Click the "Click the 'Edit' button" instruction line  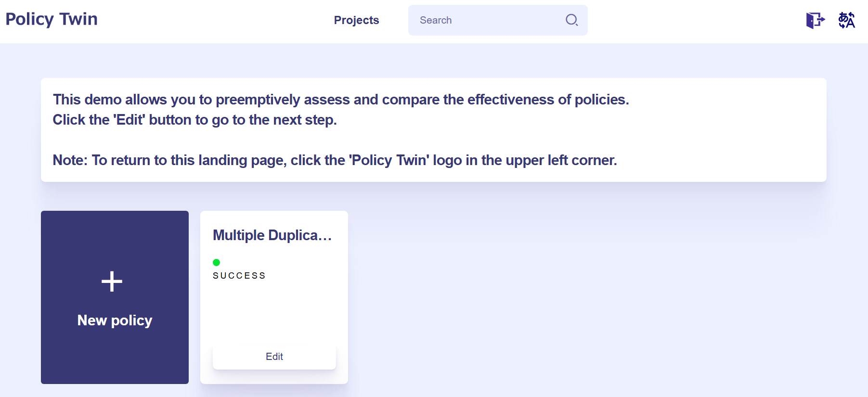point(194,120)
